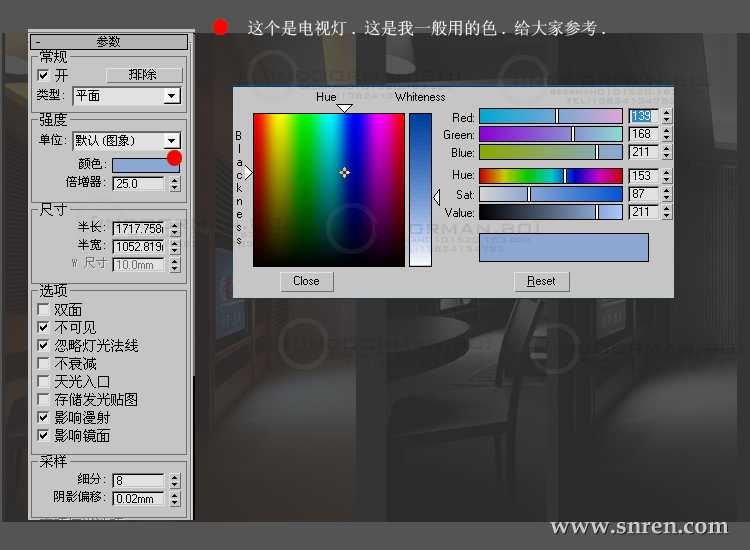Toggle the 影响漫射 checkbox
Viewport: 750px width, 550px height.
click(x=43, y=417)
